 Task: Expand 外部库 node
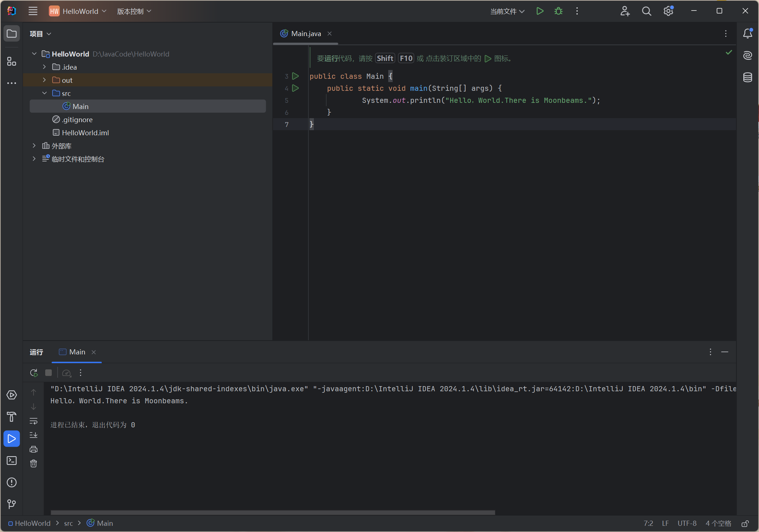[x=34, y=145]
